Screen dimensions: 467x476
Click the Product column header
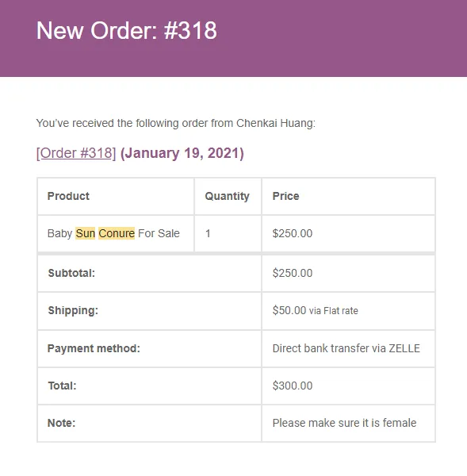pyautogui.click(x=68, y=196)
